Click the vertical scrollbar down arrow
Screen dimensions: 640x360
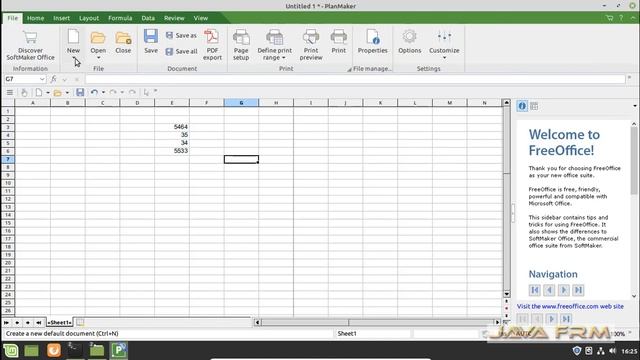507,294
